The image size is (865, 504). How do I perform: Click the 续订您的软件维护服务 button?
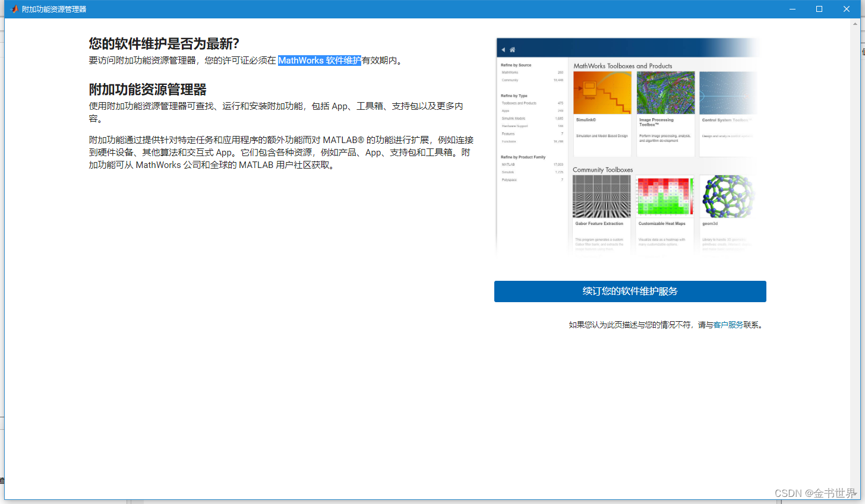[x=630, y=291]
